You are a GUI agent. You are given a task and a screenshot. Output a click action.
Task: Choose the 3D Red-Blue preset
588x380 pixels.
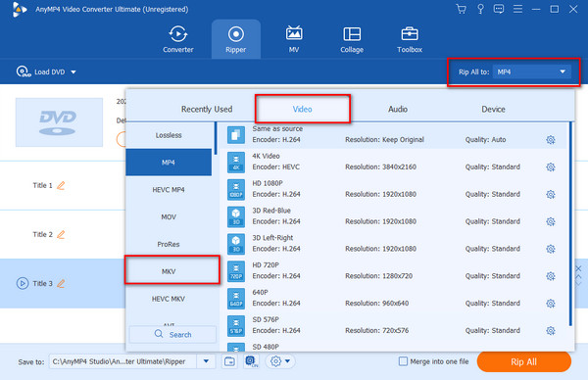[x=393, y=217]
